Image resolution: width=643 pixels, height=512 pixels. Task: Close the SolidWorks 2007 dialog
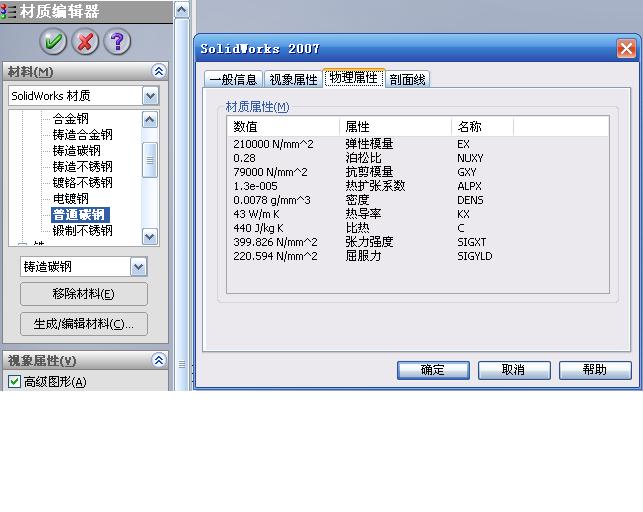[x=626, y=49]
